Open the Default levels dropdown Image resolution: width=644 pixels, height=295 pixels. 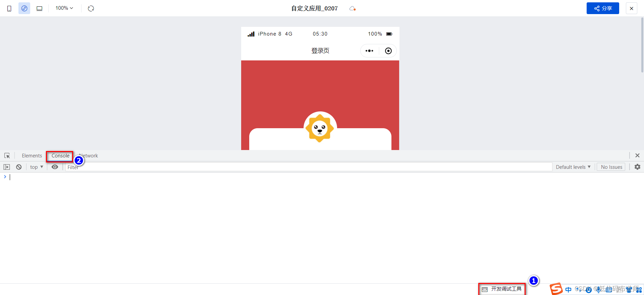pyautogui.click(x=573, y=167)
